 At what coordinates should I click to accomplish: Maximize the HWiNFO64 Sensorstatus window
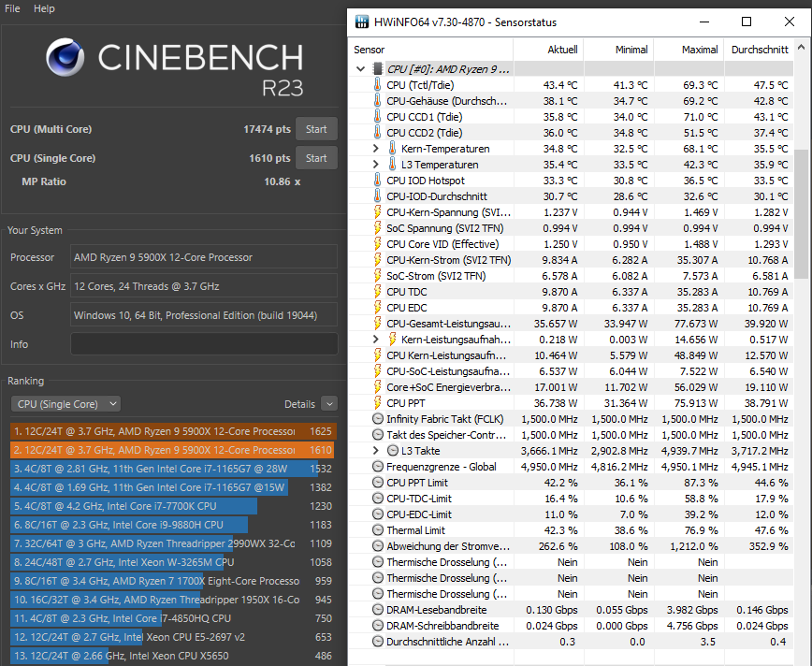(x=747, y=22)
